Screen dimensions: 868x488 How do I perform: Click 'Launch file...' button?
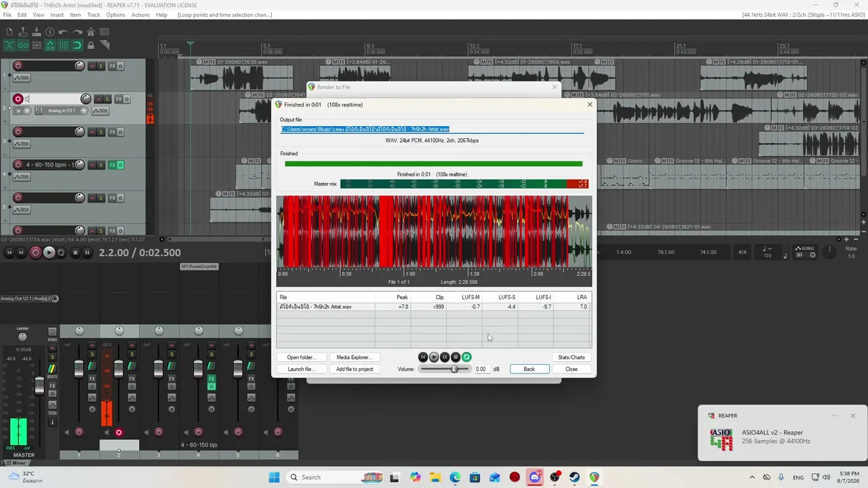pos(301,369)
